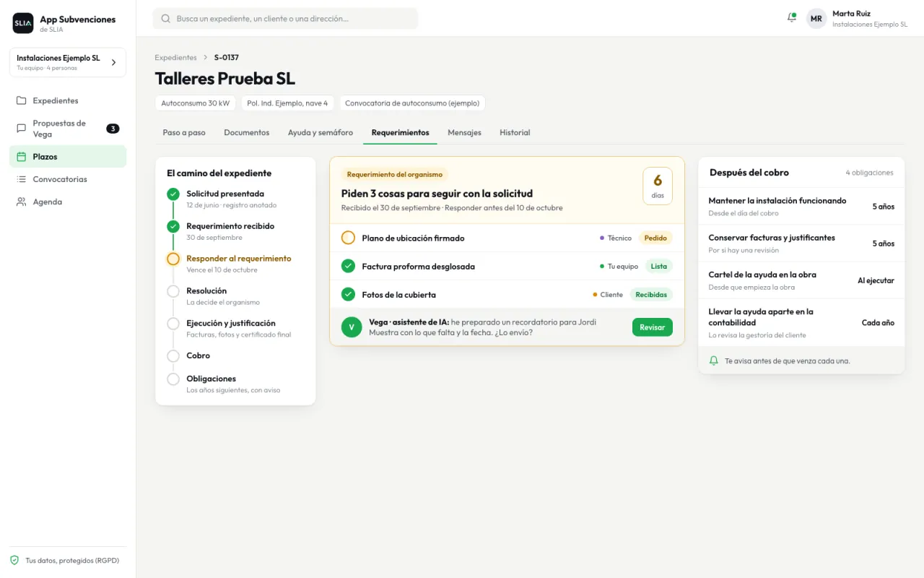Open the Ayuda y semáforo tab
Screen dimensions: 924x578
coord(321,133)
